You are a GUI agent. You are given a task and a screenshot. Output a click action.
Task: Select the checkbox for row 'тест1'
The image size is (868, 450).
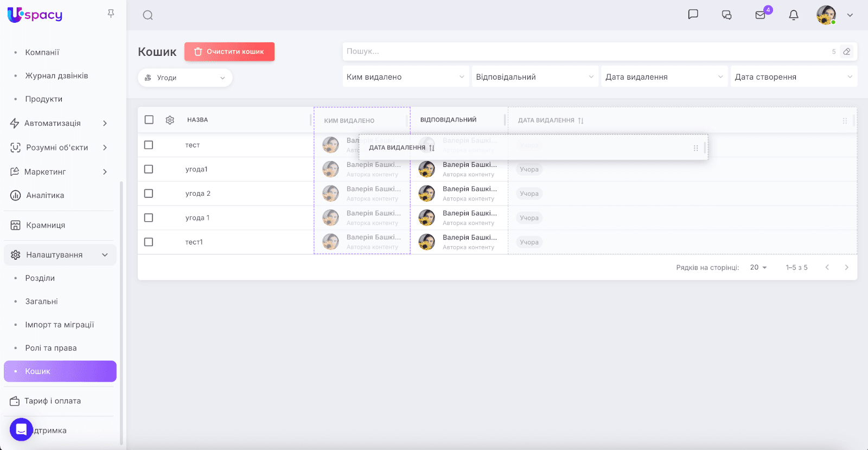[x=149, y=242]
